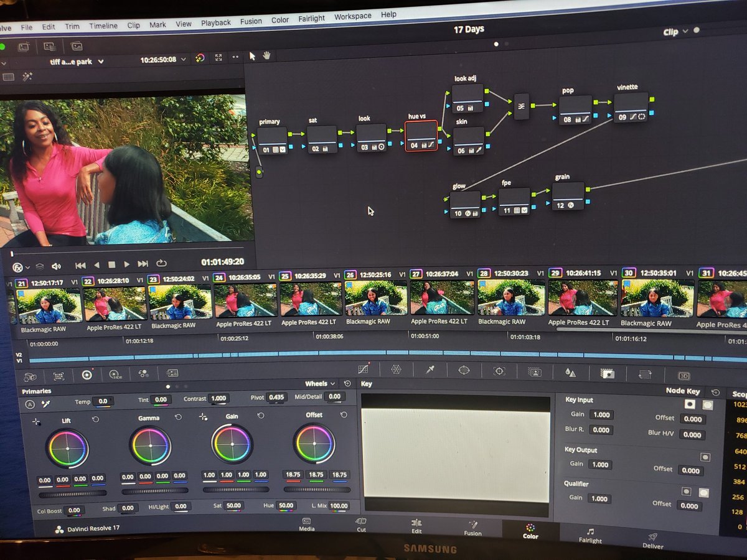This screenshot has width=747, height=560.
Task: Reset all primaries wheels
Action: click(347, 383)
